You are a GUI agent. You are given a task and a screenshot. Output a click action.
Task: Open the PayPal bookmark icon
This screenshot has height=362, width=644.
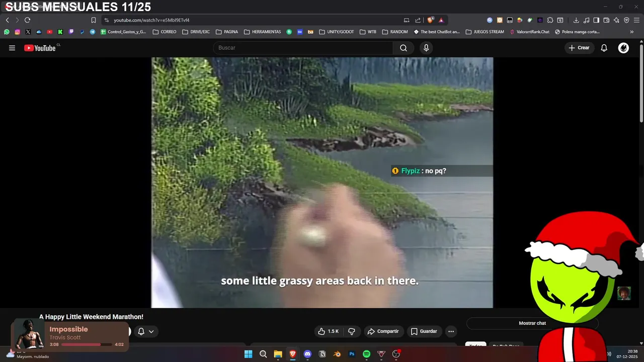82,32
